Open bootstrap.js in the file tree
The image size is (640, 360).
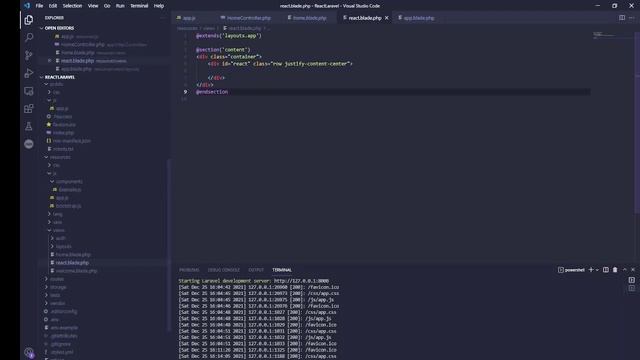pos(68,206)
